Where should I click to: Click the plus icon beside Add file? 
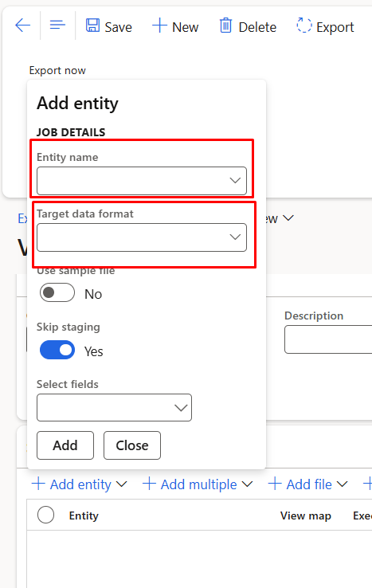(x=275, y=484)
